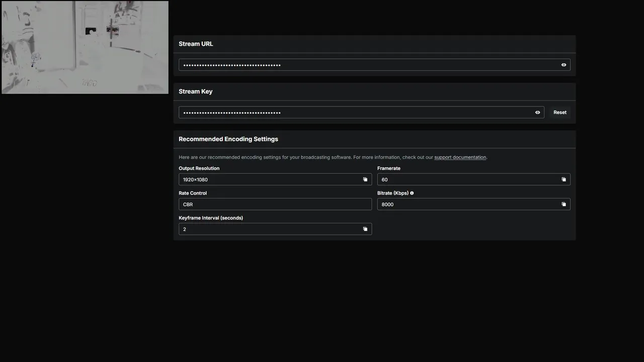Open the support documentation link
Screen dimensions: 644x362
pos(460,157)
